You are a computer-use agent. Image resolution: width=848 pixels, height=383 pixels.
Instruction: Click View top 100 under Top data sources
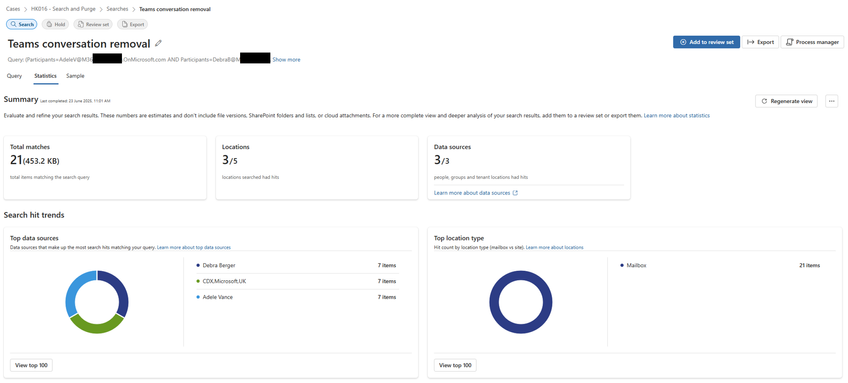pyautogui.click(x=31, y=366)
